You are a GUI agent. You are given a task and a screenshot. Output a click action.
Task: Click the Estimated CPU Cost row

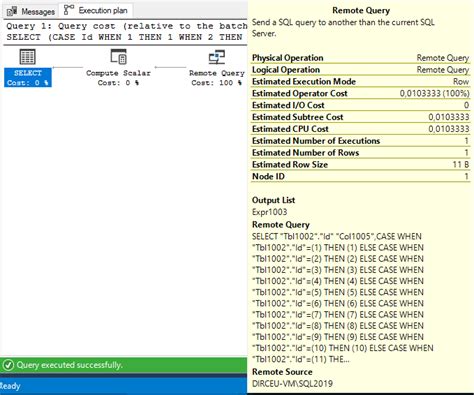[x=361, y=129]
